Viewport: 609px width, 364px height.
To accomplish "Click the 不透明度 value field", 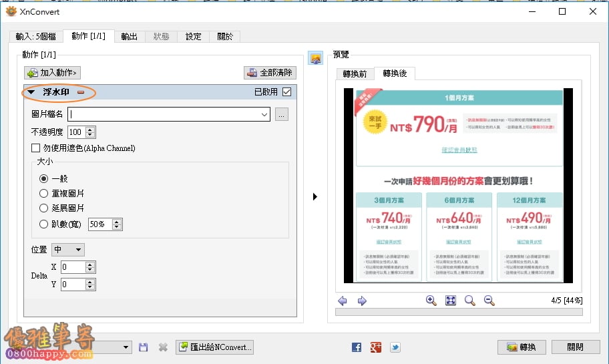I will click(x=77, y=132).
